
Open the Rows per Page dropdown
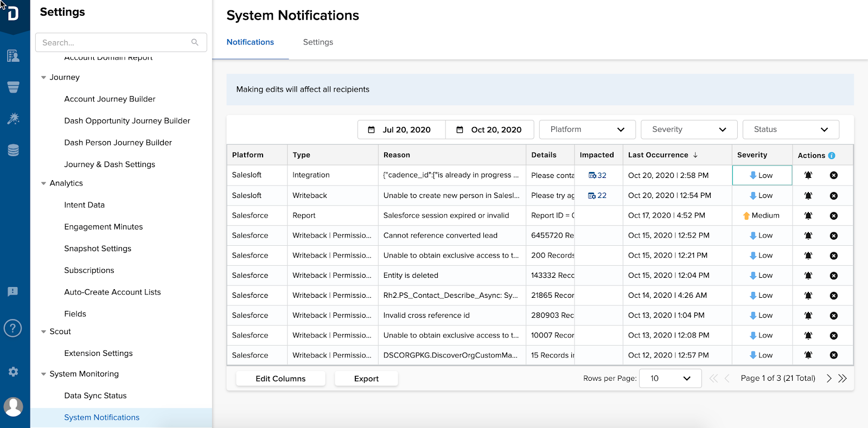[x=671, y=379]
